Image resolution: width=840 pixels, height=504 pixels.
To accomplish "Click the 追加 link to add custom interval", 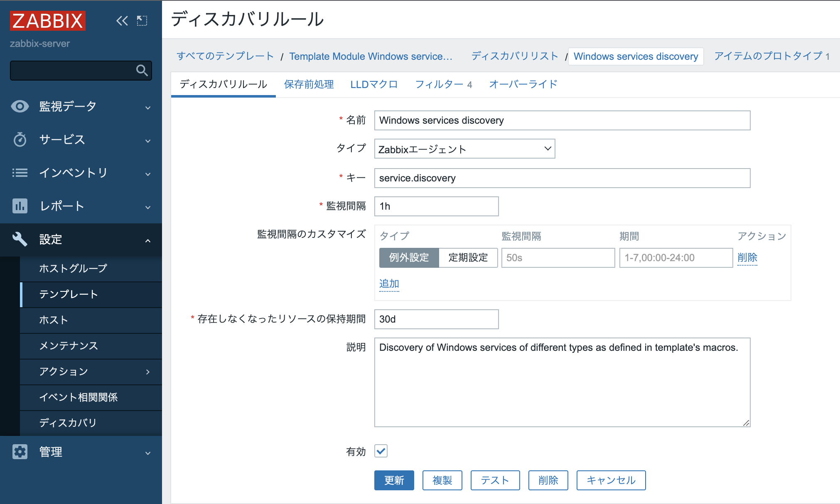I will (388, 284).
